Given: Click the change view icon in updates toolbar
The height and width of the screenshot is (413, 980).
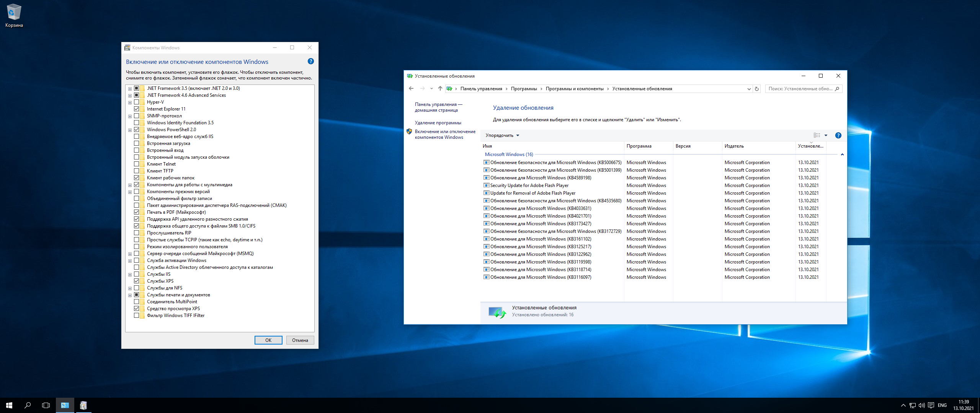Looking at the screenshot, I should point(817,135).
